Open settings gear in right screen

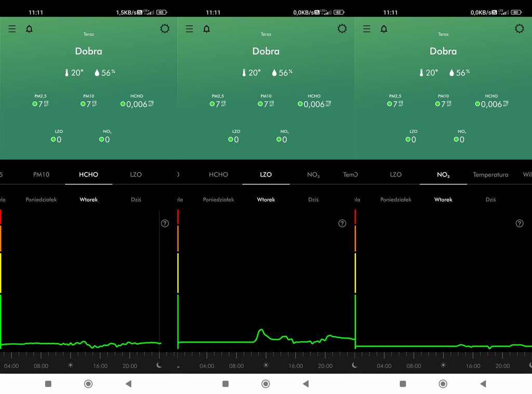520,29
